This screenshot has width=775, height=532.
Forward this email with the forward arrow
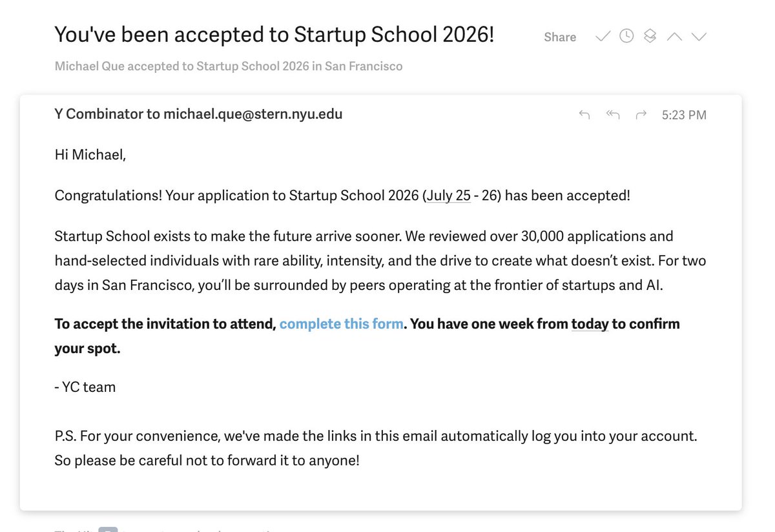click(641, 115)
